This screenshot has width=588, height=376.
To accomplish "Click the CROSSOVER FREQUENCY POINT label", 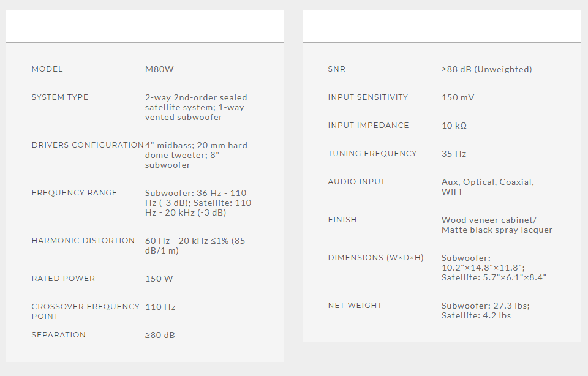I will pyautogui.click(x=86, y=311).
